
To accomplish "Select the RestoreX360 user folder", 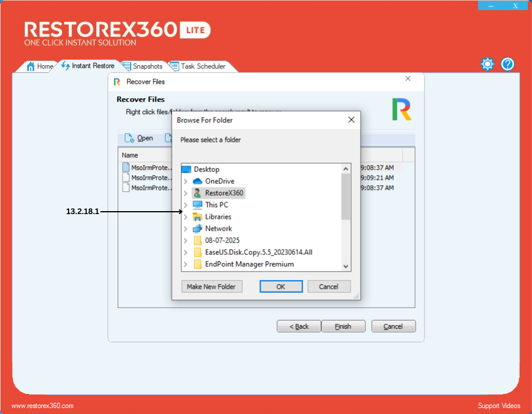I will click(x=223, y=193).
